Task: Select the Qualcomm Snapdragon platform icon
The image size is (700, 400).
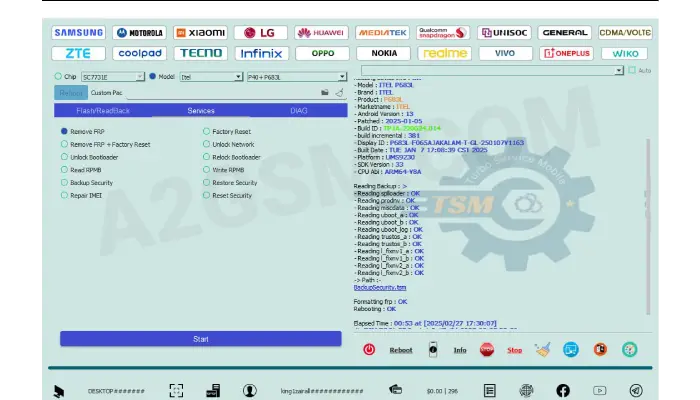Action: click(443, 33)
